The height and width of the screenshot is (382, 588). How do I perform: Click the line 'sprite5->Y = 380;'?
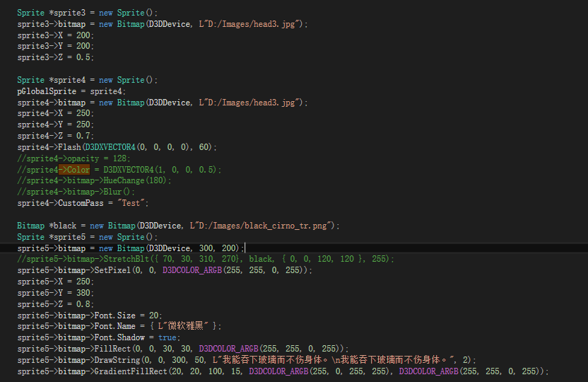56,293
